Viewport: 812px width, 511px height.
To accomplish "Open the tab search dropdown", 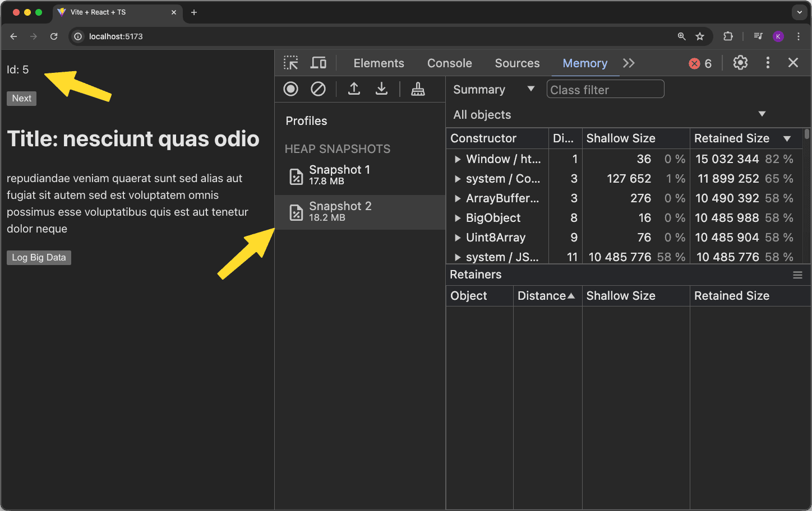I will click(x=799, y=12).
